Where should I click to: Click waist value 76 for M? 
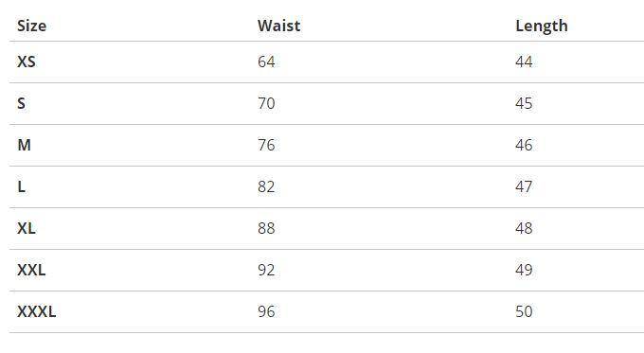tap(266, 146)
